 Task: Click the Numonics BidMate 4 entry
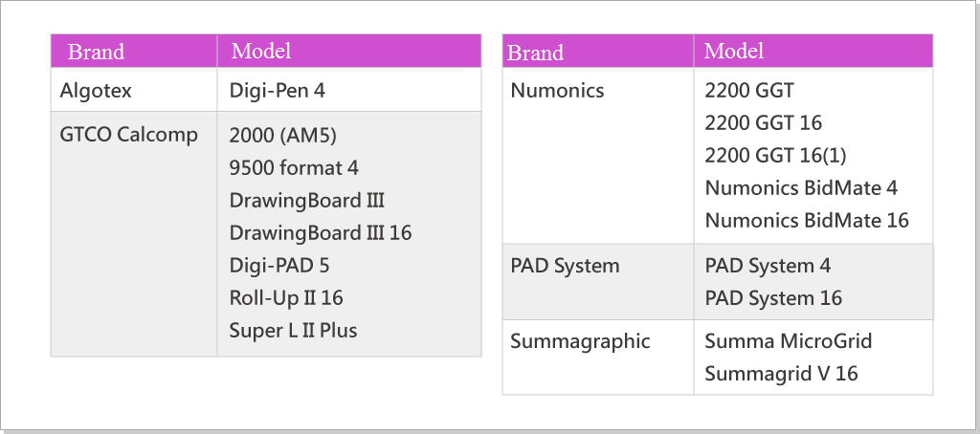click(801, 188)
